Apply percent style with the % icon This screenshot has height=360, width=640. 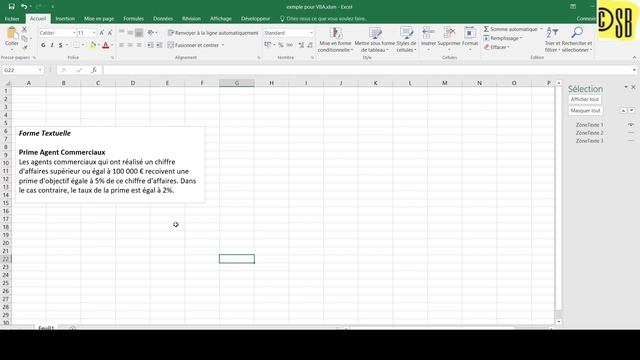pyautogui.click(x=281, y=45)
